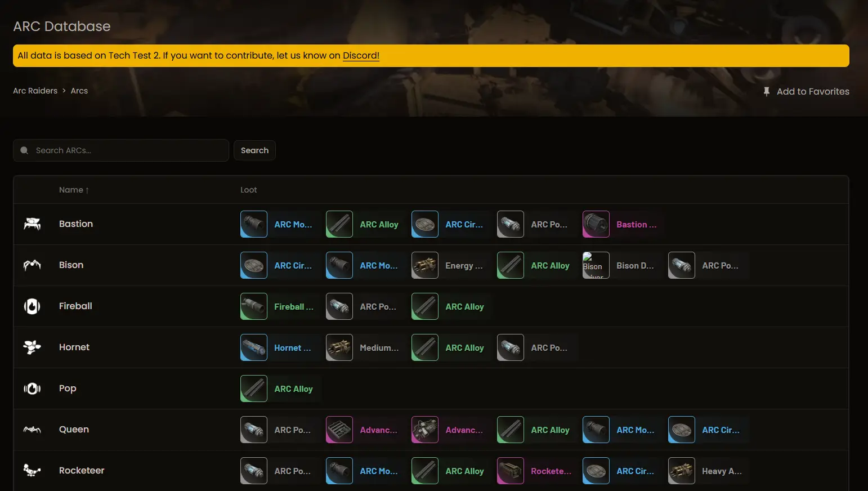The image size is (868, 491).
Task: Open the Arcs breadcrumb link
Action: click(79, 91)
